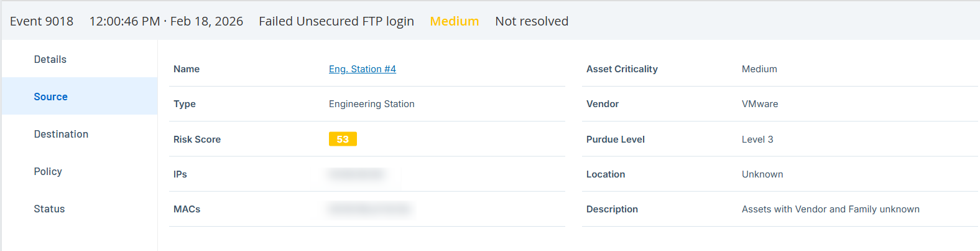The height and width of the screenshot is (251, 980).
Task: Switch to the Destination tab
Action: (x=61, y=134)
